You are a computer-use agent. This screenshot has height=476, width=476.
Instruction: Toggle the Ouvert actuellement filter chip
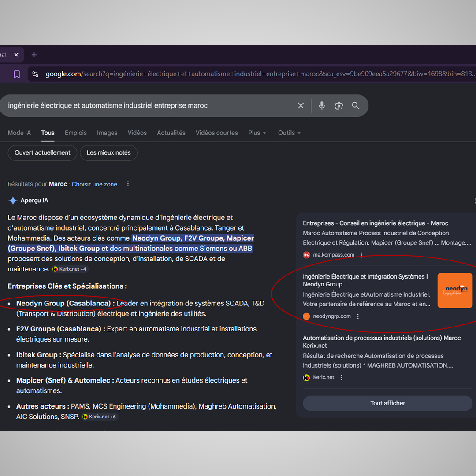(x=42, y=153)
